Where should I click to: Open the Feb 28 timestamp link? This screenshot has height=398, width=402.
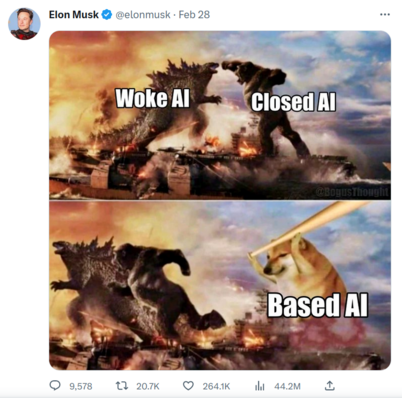(x=194, y=15)
